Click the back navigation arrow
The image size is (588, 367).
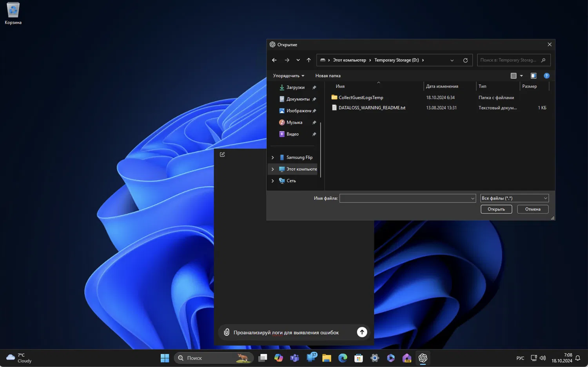coord(274,60)
